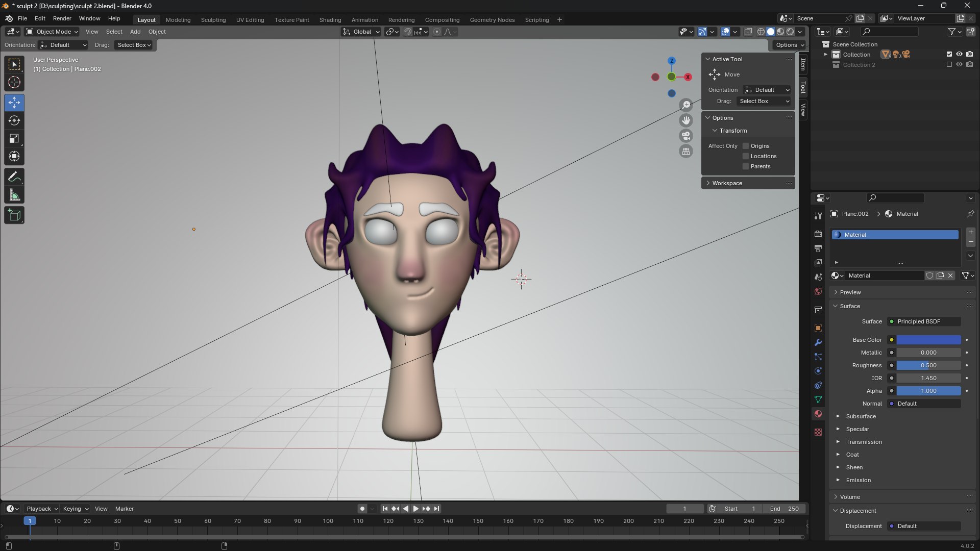Toggle auto keying record button
The width and height of the screenshot is (980, 551).
coord(362,509)
